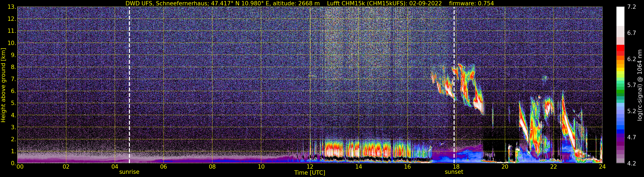Click time axis tick label '20'
The width and height of the screenshot is (644, 177).
pyautogui.click(x=505, y=167)
